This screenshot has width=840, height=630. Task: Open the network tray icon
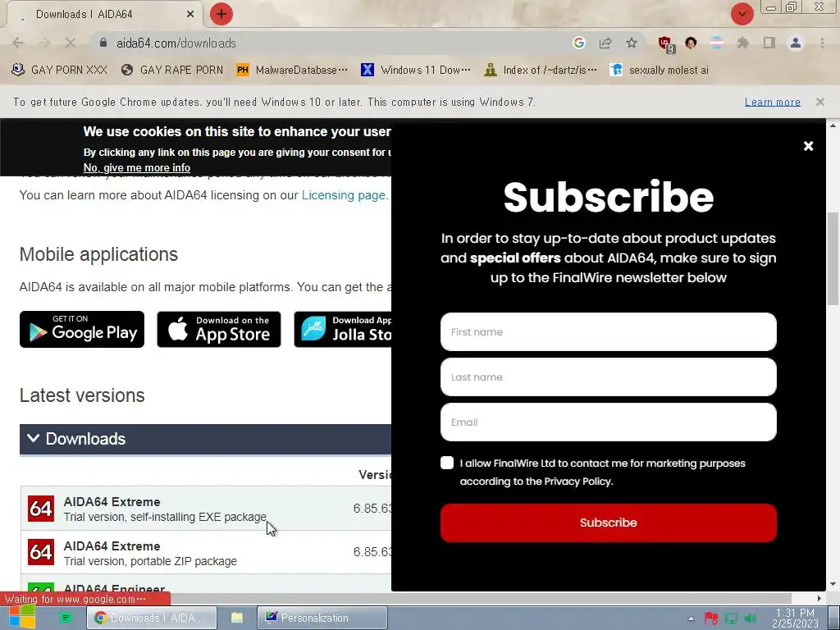pos(731,619)
